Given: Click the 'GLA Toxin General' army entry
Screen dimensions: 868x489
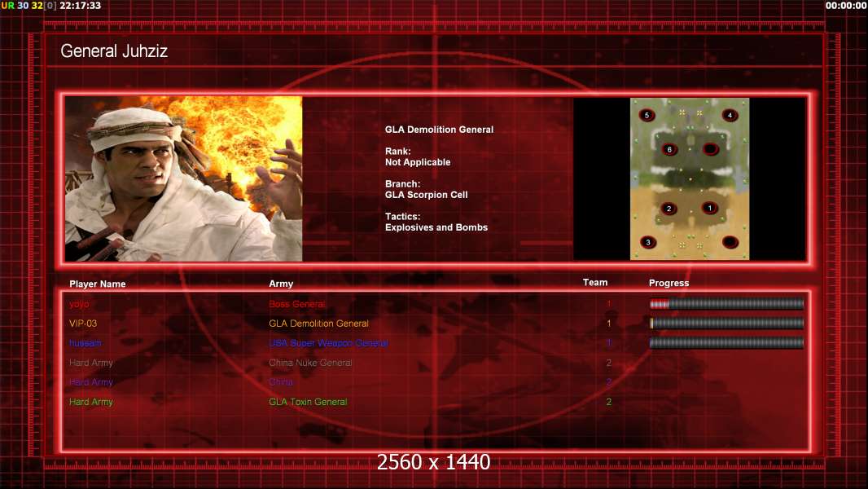Looking at the screenshot, I should (308, 402).
